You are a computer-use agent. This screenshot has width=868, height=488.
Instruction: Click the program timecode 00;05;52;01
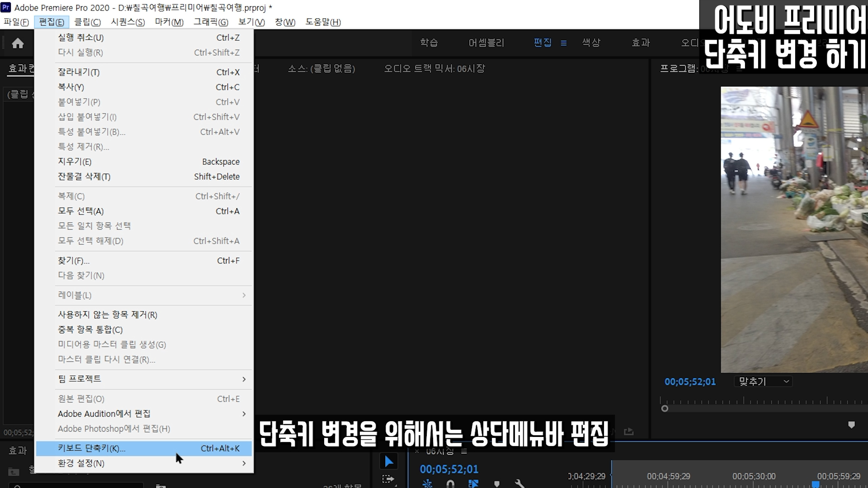(x=690, y=382)
